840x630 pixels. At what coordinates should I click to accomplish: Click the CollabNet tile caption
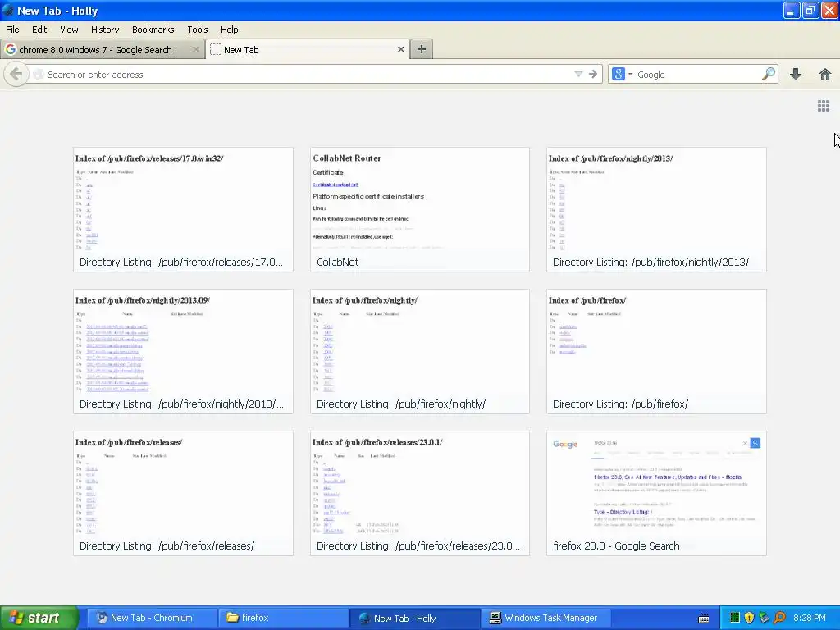click(337, 262)
